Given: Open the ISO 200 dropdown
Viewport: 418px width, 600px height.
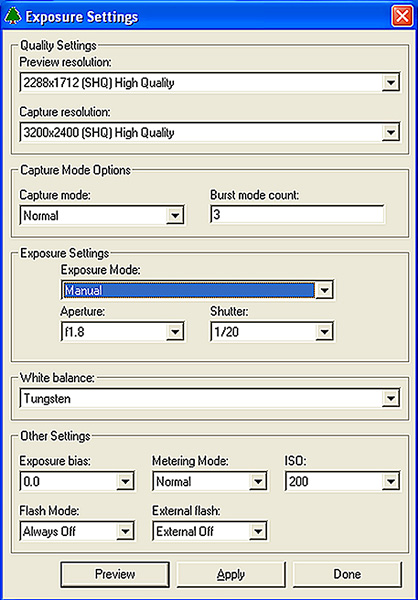Looking at the screenshot, I should pyautogui.click(x=390, y=482).
